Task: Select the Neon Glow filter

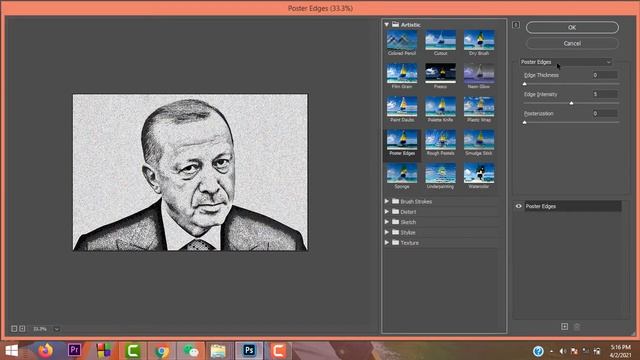Action: [x=479, y=73]
